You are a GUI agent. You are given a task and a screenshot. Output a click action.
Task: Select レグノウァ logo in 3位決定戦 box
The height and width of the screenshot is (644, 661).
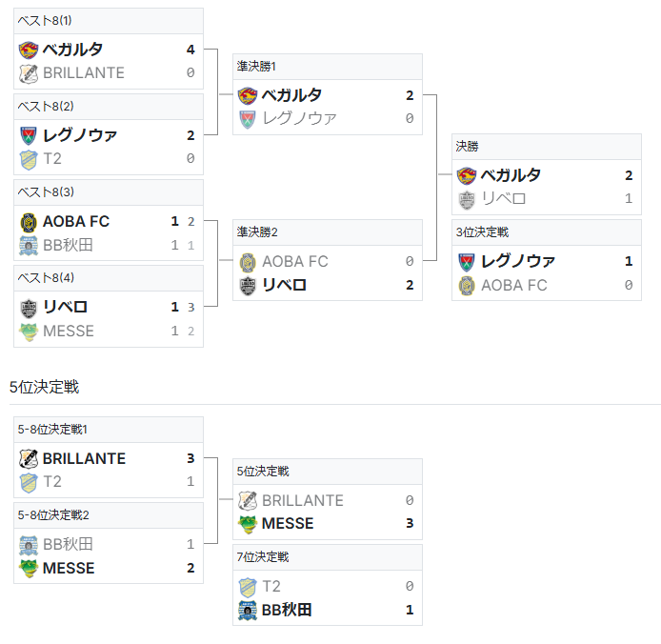467,261
